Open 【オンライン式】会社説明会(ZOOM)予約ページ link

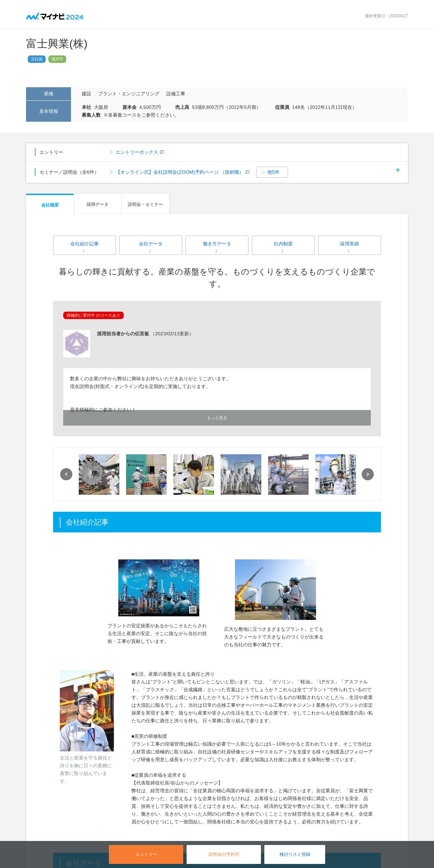[x=179, y=172]
